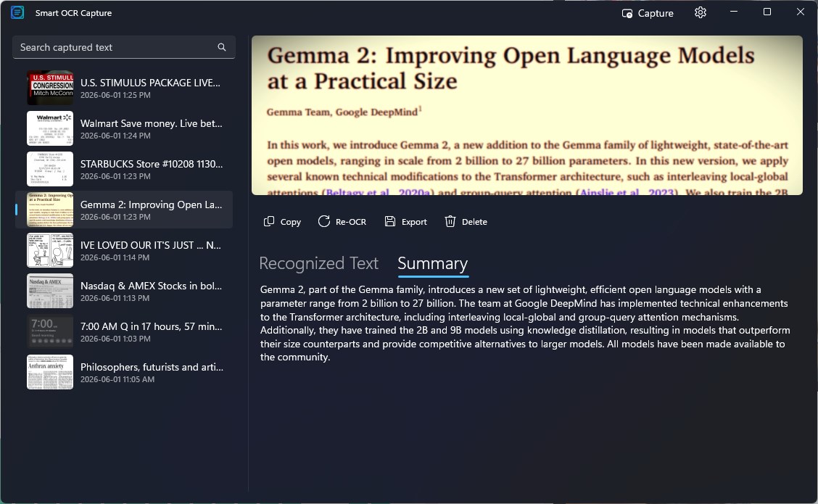Open the U.S. STIMULUS PACKAGE capture thumbnail
The width and height of the screenshot is (818, 504).
coord(50,88)
